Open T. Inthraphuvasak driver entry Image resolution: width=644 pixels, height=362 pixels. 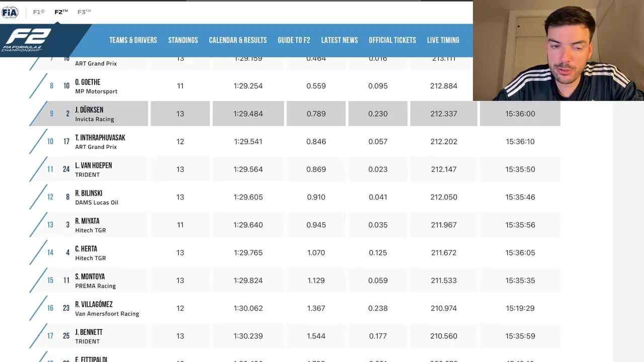pyautogui.click(x=100, y=138)
